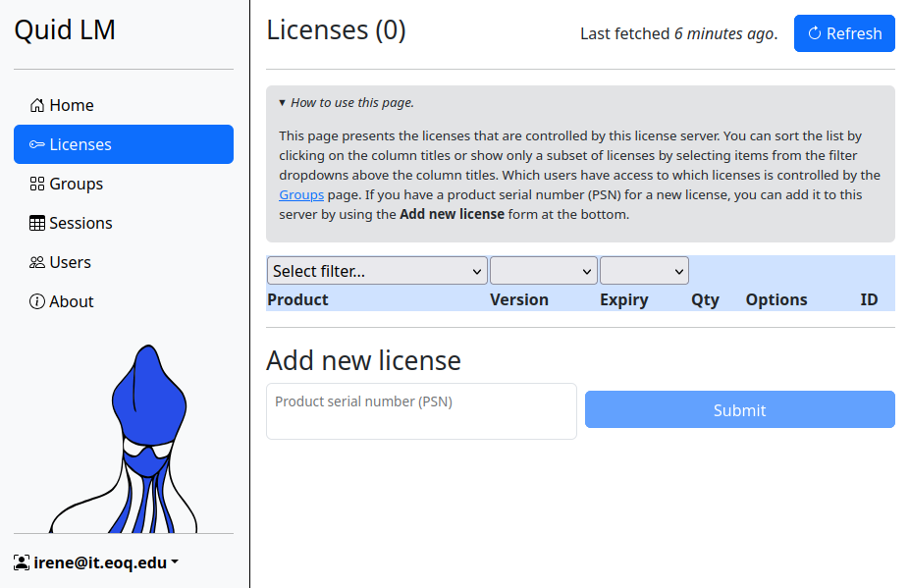The width and height of the screenshot is (909, 588).
Task: Click the Groups grid icon
Action: (x=37, y=184)
